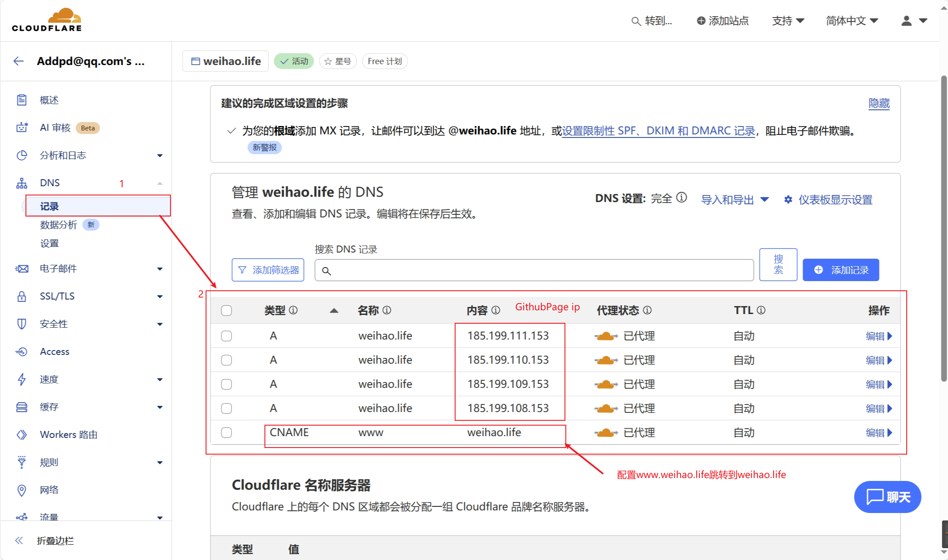Check the box for record 185.199.111.153
Screen dimensions: 948x560
[226, 336]
